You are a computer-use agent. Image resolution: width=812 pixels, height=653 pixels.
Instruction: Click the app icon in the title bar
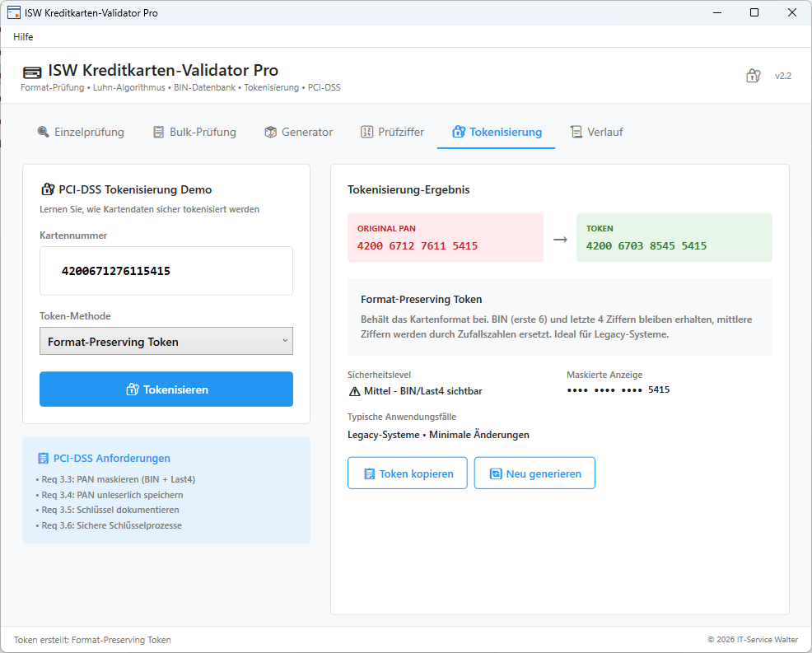click(13, 12)
